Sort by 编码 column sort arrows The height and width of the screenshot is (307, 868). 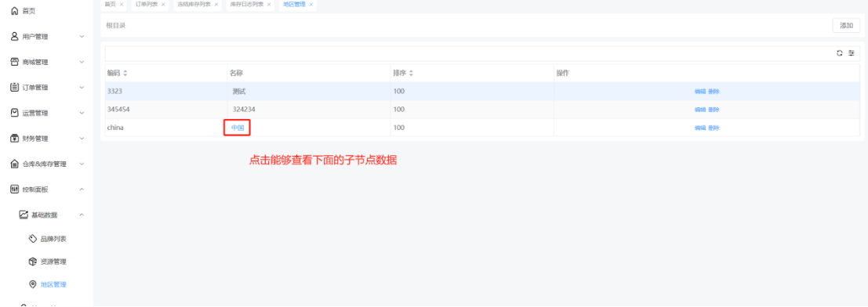click(x=125, y=73)
